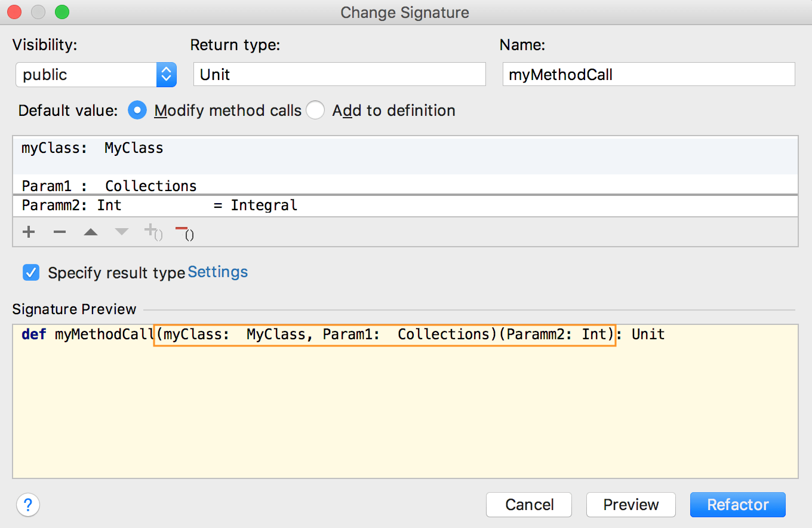This screenshot has width=812, height=528.
Task: Click the Preview button
Action: click(x=630, y=504)
